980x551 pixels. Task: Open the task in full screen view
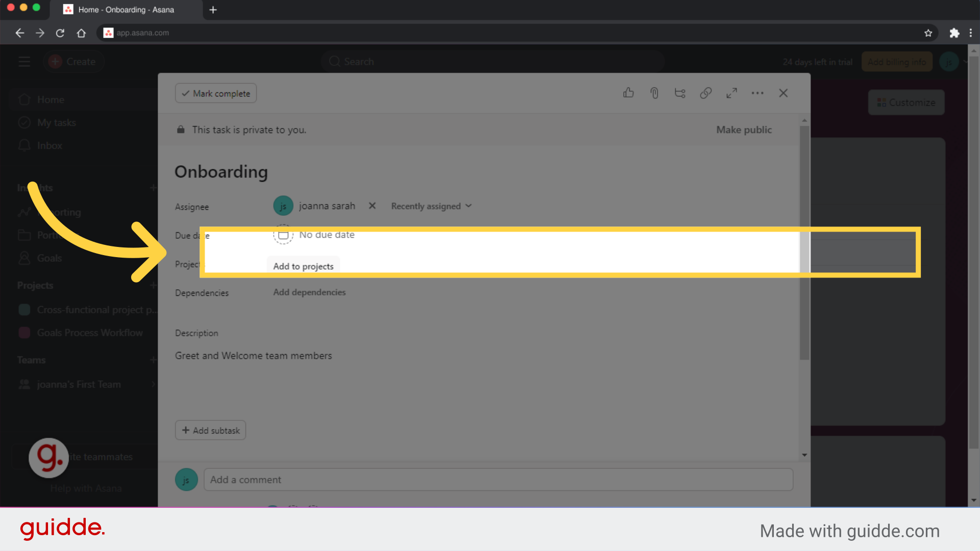point(731,93)
